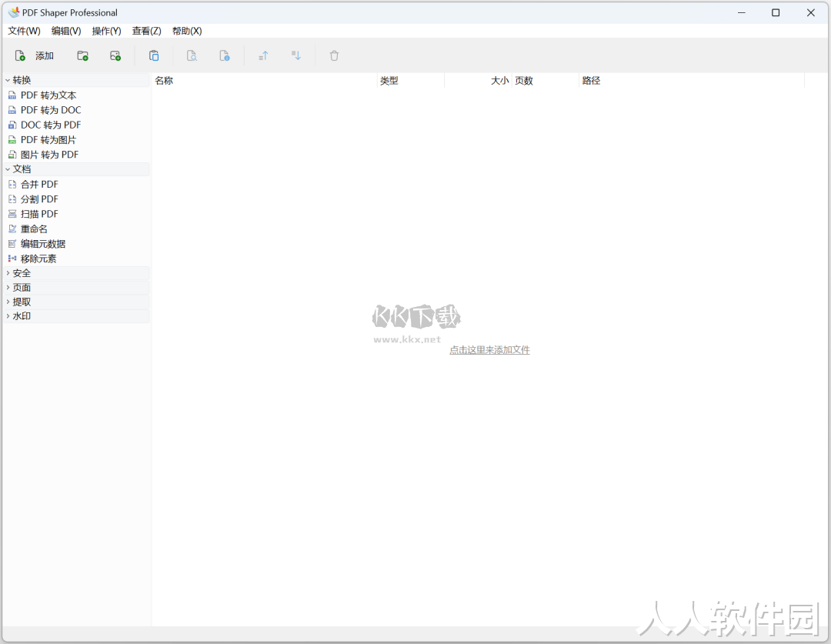Open the 文件(W) menu
This screenshot has height=644, width=831.
(24, 31)
